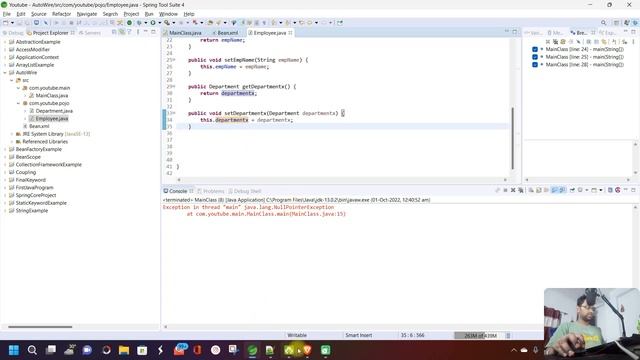Toggle Show Console When Standard Out Changes
The width and height of the screenshot is (640, 360).
coord(554,190)
